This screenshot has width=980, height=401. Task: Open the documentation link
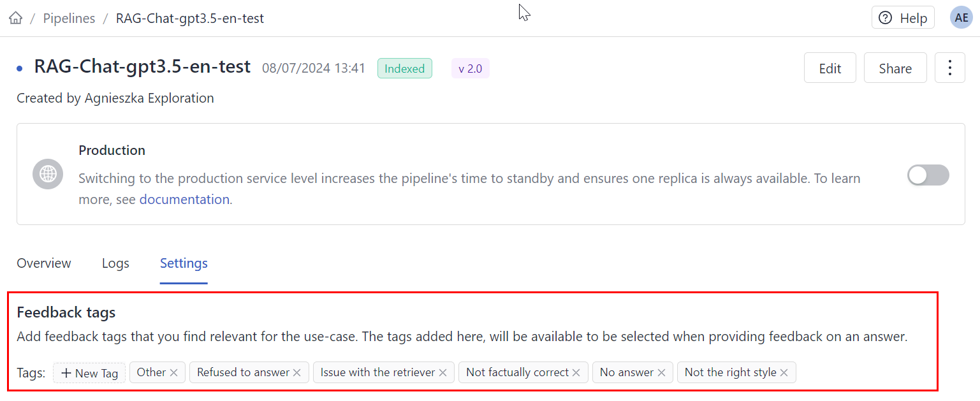pyautogui.click(x=184, y=199)
